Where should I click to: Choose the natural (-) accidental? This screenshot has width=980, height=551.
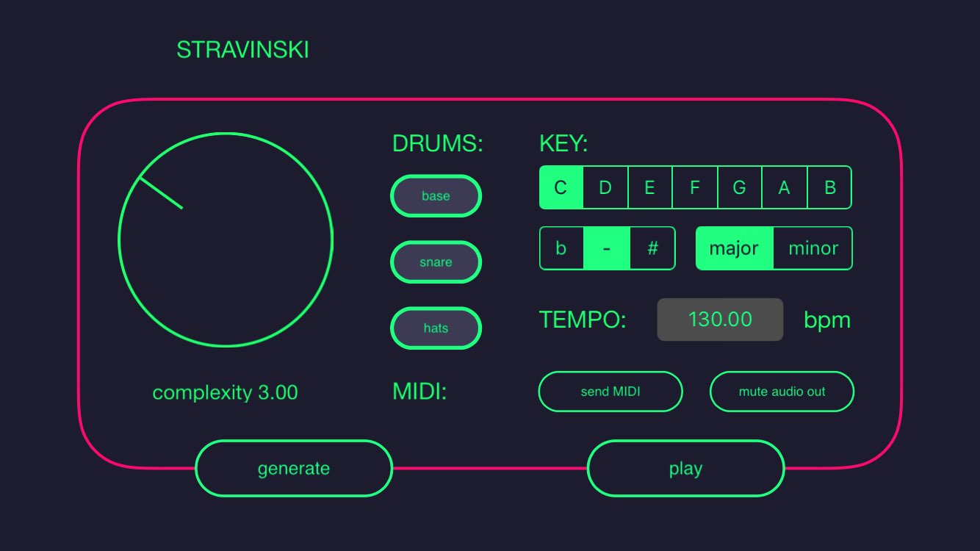pos(607,248)
